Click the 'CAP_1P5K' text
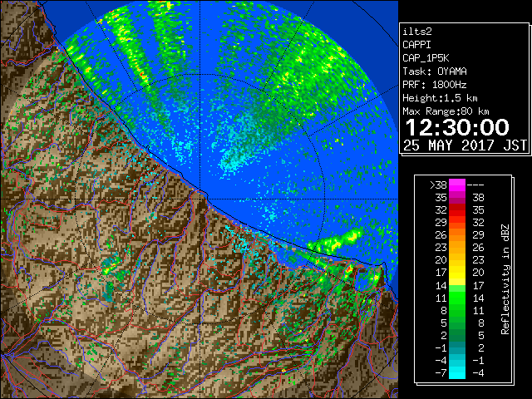The image size is (532, 399). (x=426, y=58)
